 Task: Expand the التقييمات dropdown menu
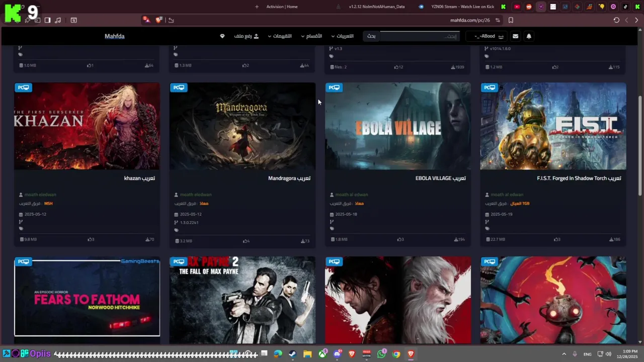(x=280, y=36)
